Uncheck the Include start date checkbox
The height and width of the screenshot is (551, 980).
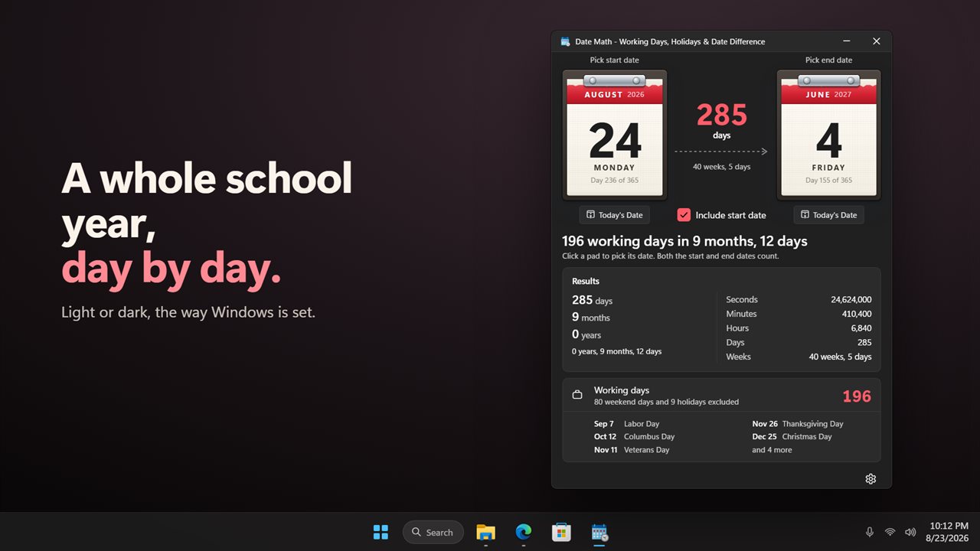click(x=684, y=215)
